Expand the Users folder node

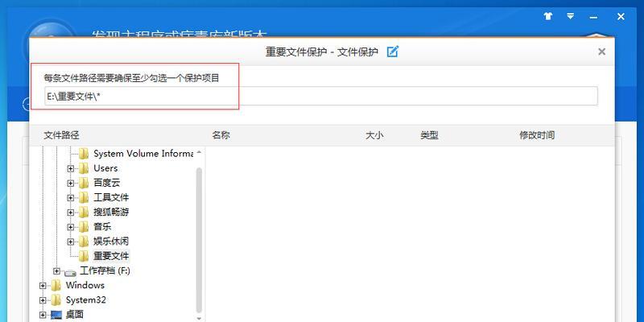pyautogui.click(x=70, y=168)
